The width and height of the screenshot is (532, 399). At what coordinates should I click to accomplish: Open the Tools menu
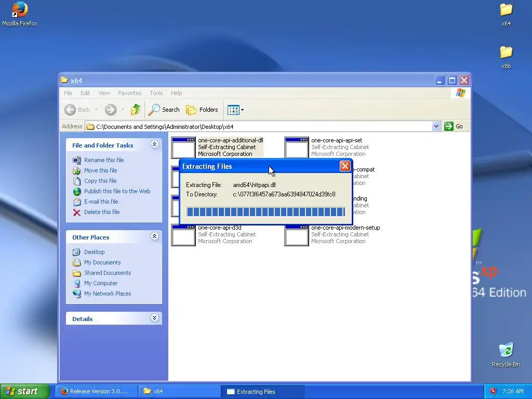[156, 93]
